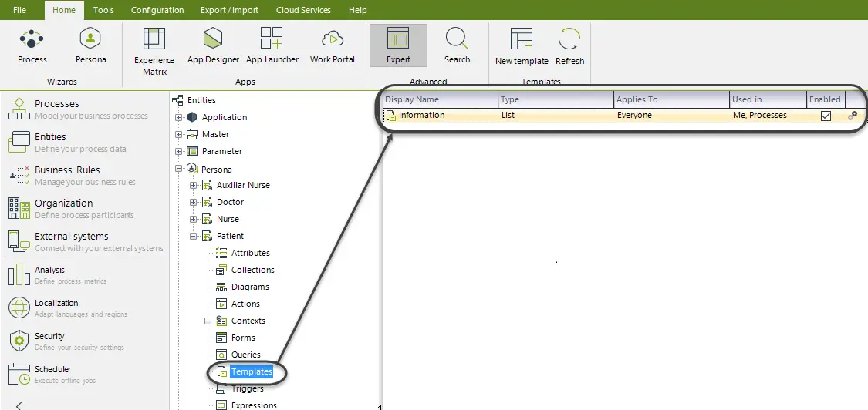Select Collections under Patient
Image resolution: width=868 pixels, height=410 pixels.
(252, 270)
